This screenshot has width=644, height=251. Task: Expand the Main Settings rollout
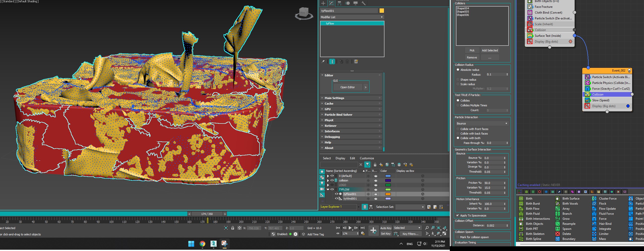coord(334,98)
